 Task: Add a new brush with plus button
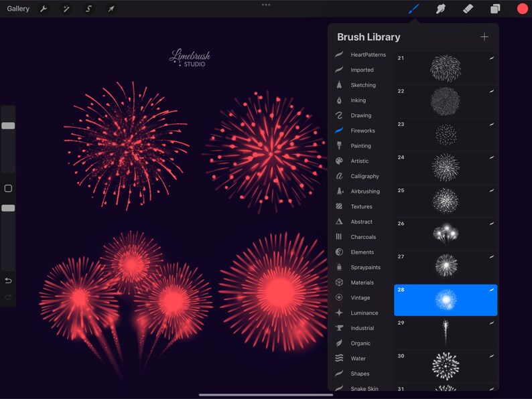(484, 37)
